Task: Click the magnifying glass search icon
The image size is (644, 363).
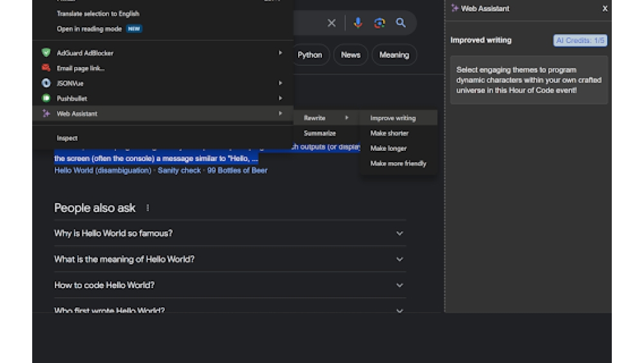Action: point(401,23)
